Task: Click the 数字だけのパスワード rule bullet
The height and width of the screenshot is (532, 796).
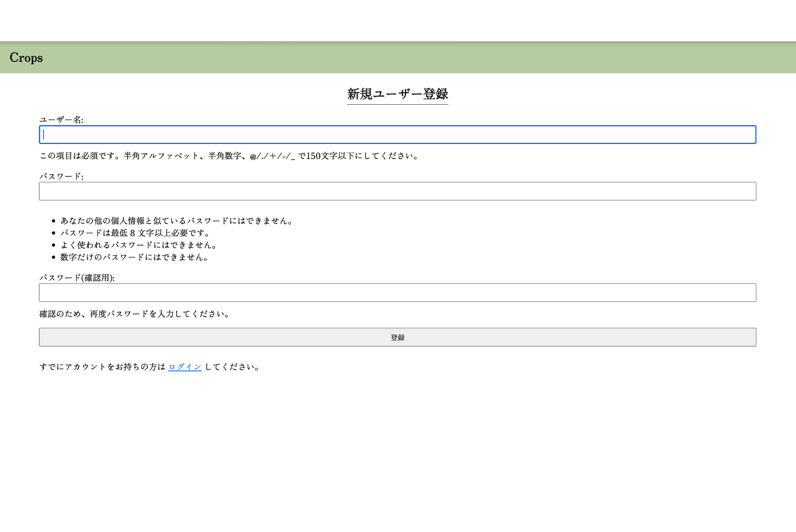Action: (x=134, y=257)
